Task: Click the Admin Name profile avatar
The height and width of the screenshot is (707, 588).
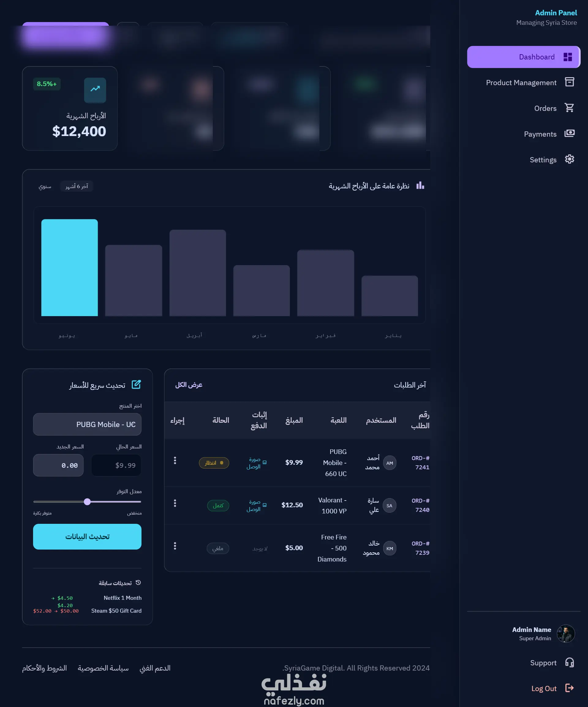Action: point(565,633)
